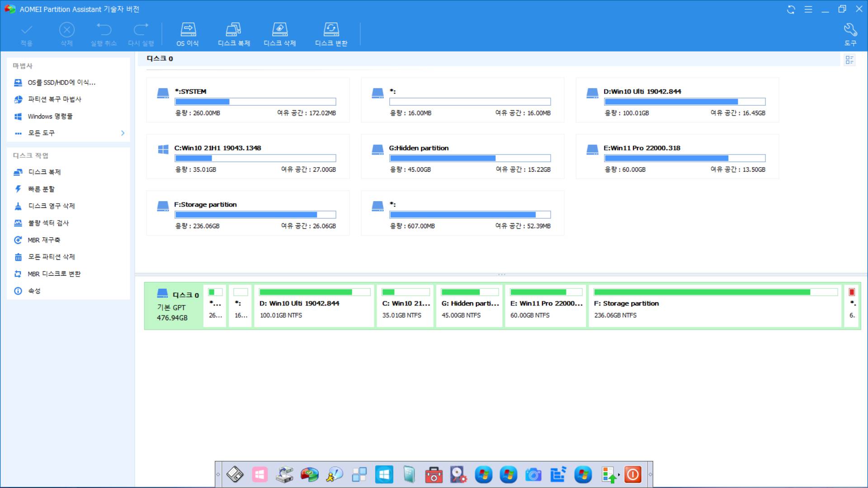Image resolution: width=868 pixels, height=488 pixels.
Task: Select the 16… reserved block in disk map
Action: (241, 306)
